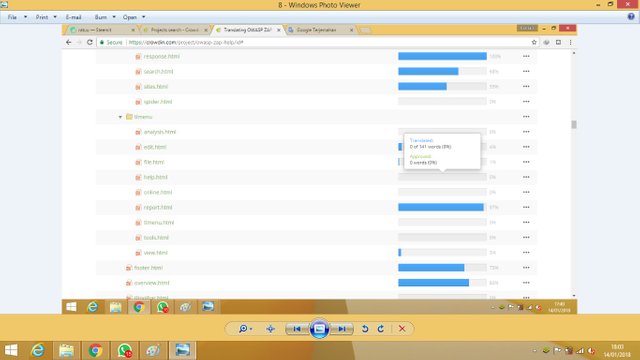The height and width of the screenshot is (360, 640).
Task: Click the network signal tray icon
Action: coord(580,351)
